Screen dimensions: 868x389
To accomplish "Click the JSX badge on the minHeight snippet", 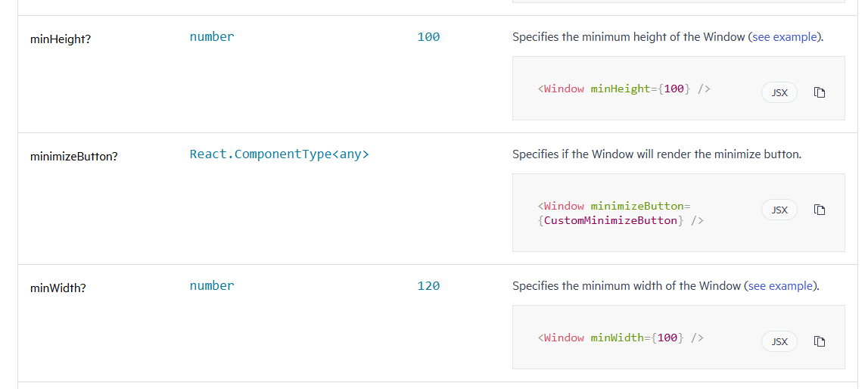I will [779, 92].
